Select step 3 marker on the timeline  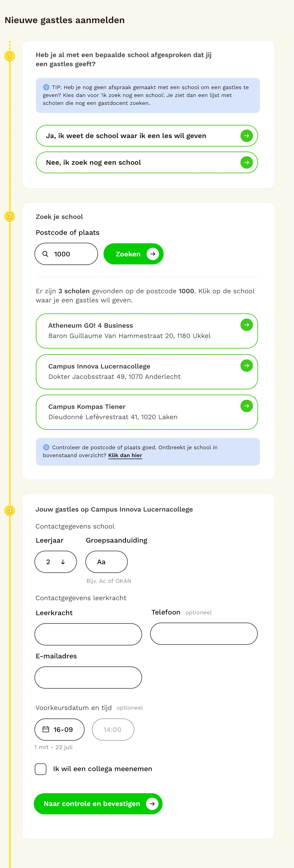(x=9, y=510)
